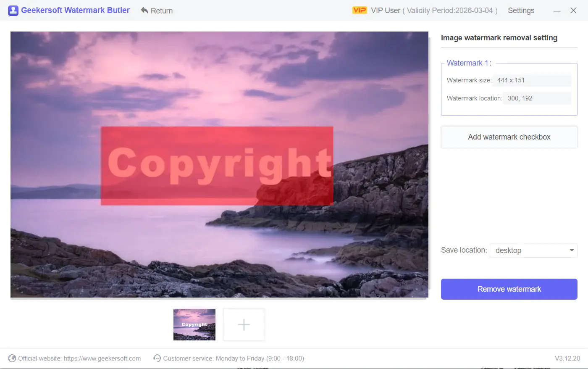Select the minimize icon in the title bar
The height and width of the screenshot is (369, 588).
(557, 11)
